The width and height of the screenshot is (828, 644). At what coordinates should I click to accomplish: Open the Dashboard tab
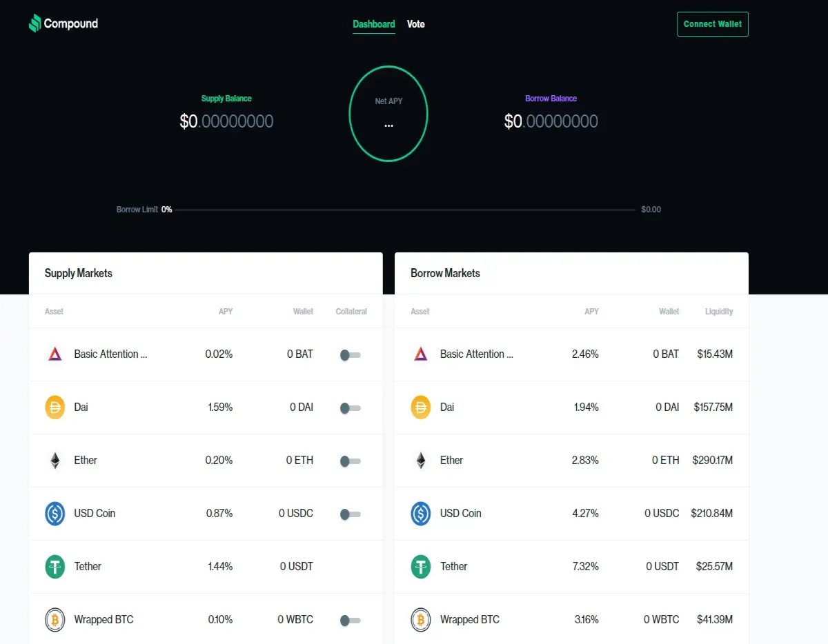374,24
